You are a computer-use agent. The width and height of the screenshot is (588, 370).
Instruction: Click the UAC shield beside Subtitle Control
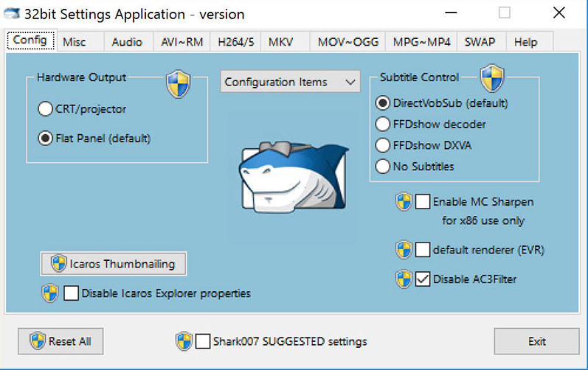pos(492,78)
